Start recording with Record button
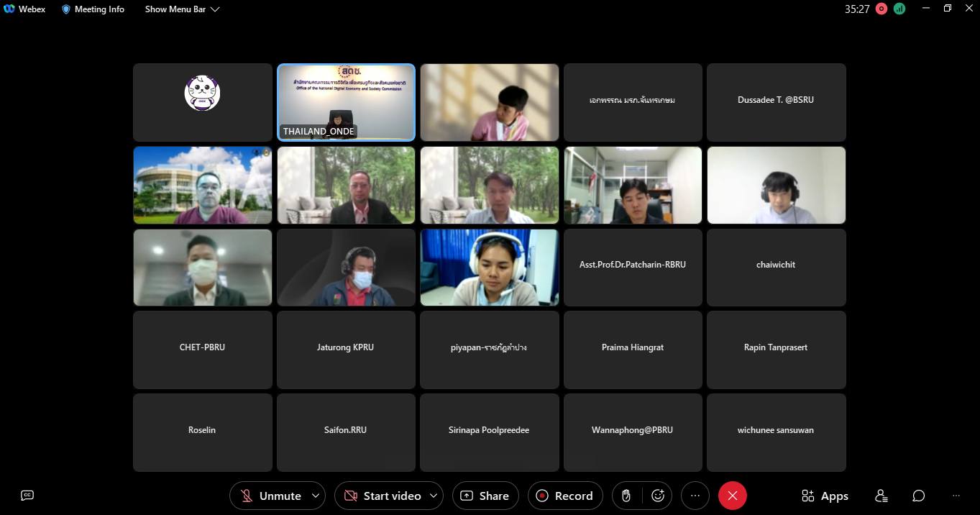The width and height of the screenshot is (980, 515). (x=565, y=496)
